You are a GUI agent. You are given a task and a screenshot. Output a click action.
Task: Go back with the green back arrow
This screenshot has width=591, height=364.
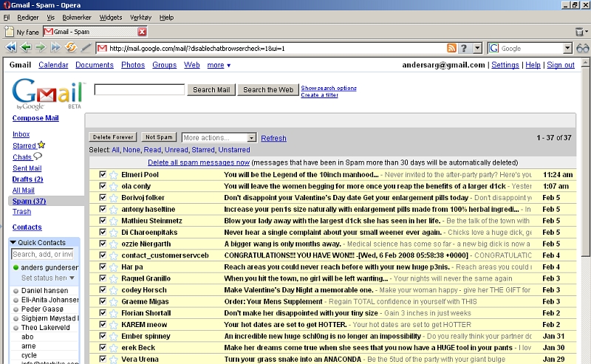point(26,47)
